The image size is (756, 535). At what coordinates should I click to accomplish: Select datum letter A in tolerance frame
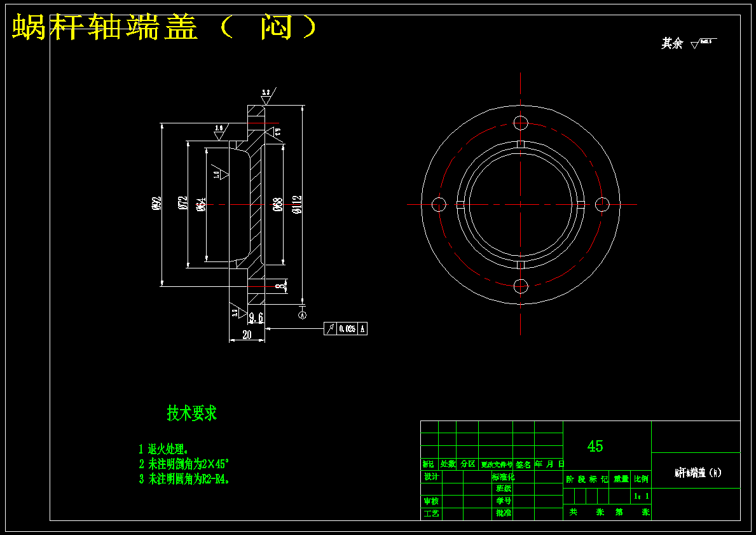click(363, 329)
